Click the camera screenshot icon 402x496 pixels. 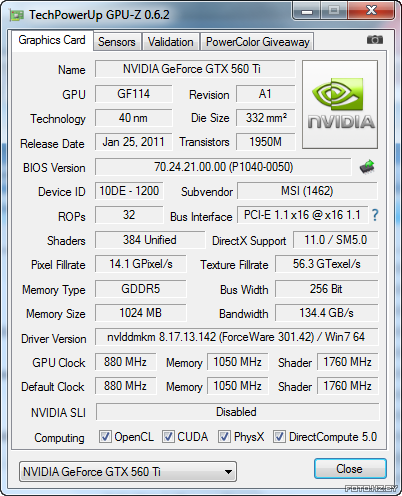click(x=375, y=40)
